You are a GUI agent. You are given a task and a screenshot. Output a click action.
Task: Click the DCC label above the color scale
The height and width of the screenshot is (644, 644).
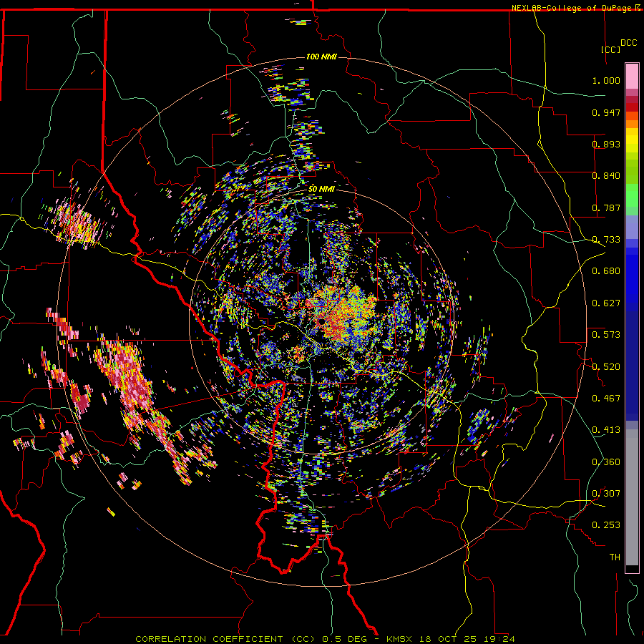(629, 43)
